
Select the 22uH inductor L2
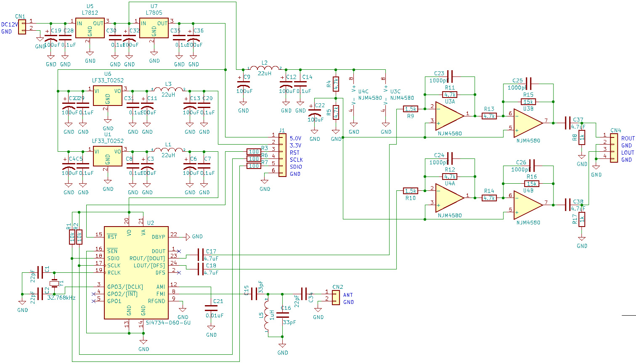point(265,69)
